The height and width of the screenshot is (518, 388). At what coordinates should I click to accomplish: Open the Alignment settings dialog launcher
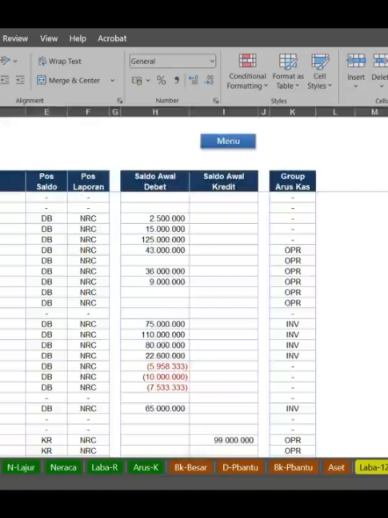[119, 101]
